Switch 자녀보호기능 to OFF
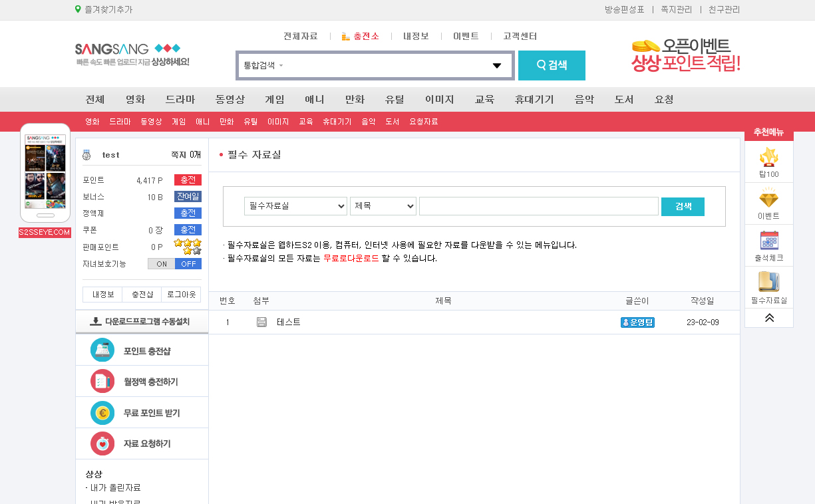 pos(188,264)
